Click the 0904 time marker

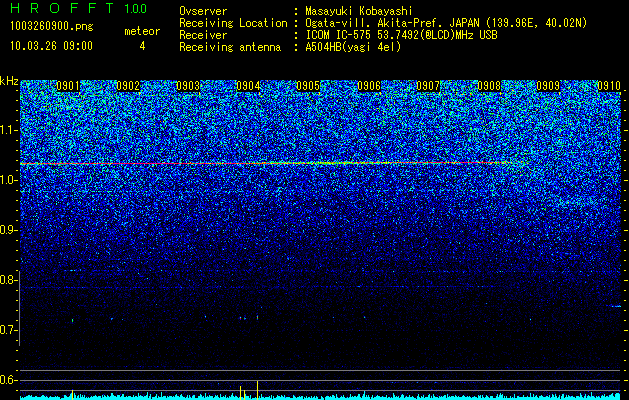[x=248, y=86]
